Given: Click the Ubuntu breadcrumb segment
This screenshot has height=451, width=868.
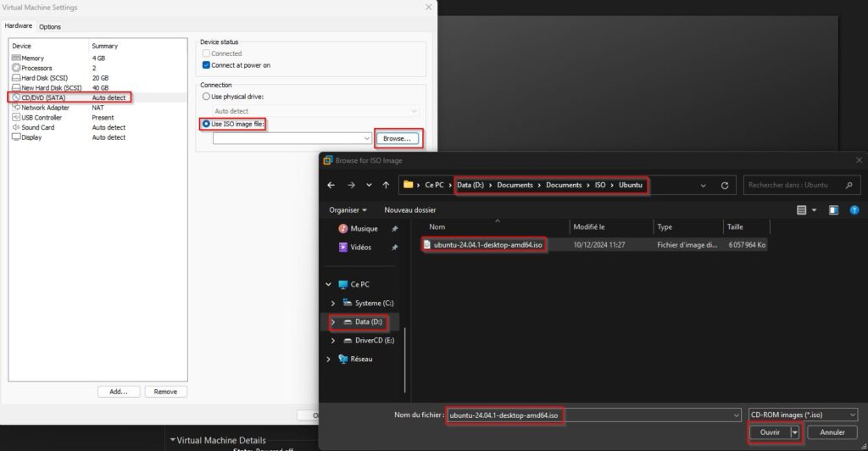Looking at the screenshot, I should [631, 186].
